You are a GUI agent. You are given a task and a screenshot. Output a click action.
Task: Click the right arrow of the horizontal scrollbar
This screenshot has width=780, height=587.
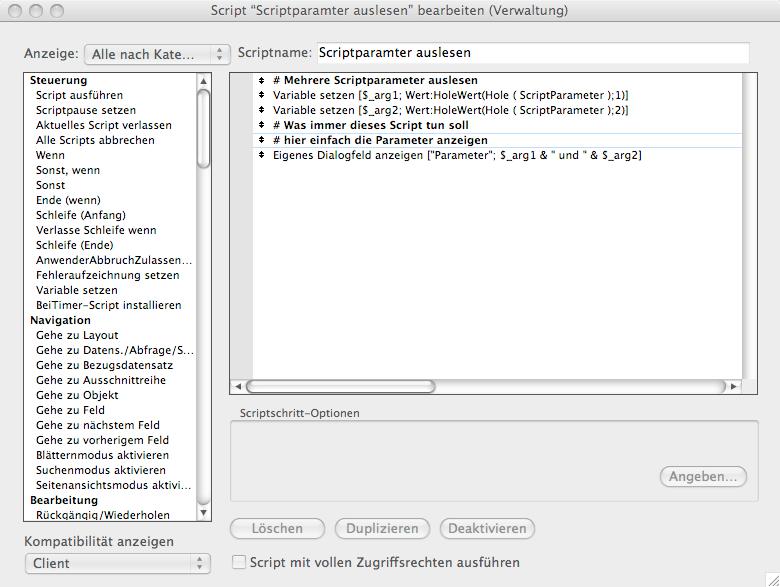pyautogui.click(x=734, y=386)
